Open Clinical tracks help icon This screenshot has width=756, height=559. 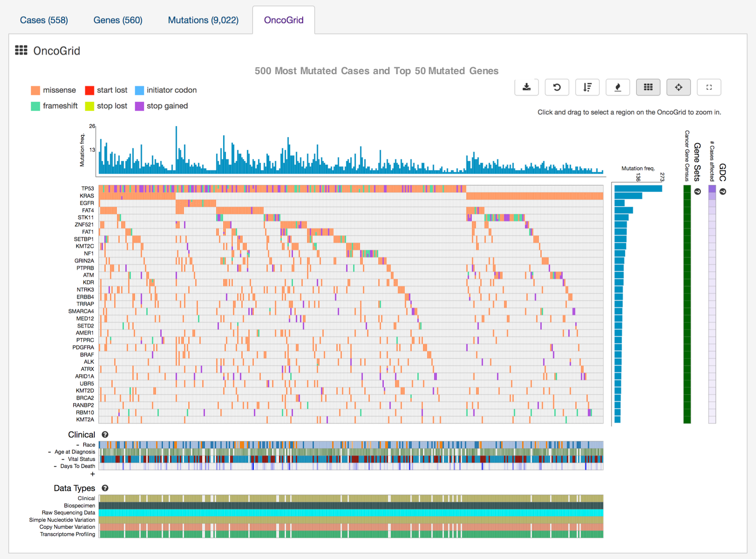click(x=105, y=434)
